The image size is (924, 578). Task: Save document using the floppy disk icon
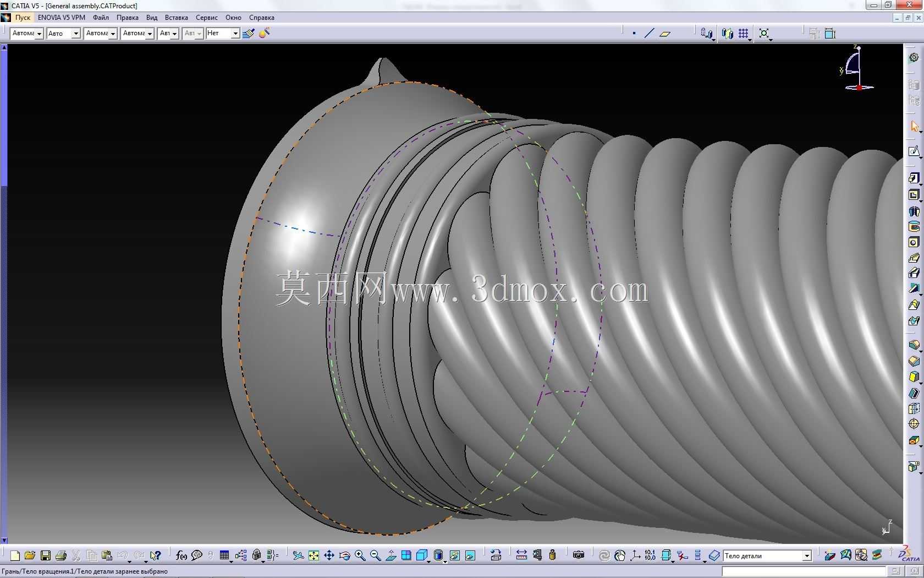click(x=46, y=555)
